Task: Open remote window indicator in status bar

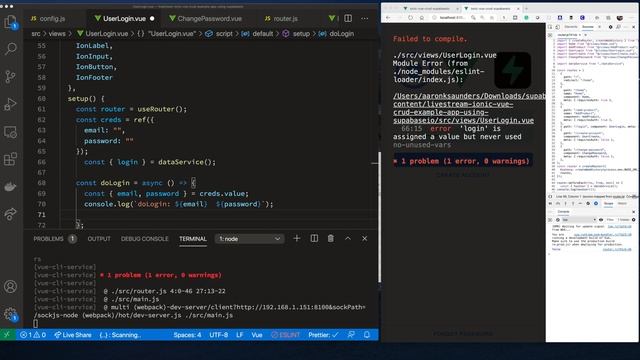Action: tap(7, 335)
